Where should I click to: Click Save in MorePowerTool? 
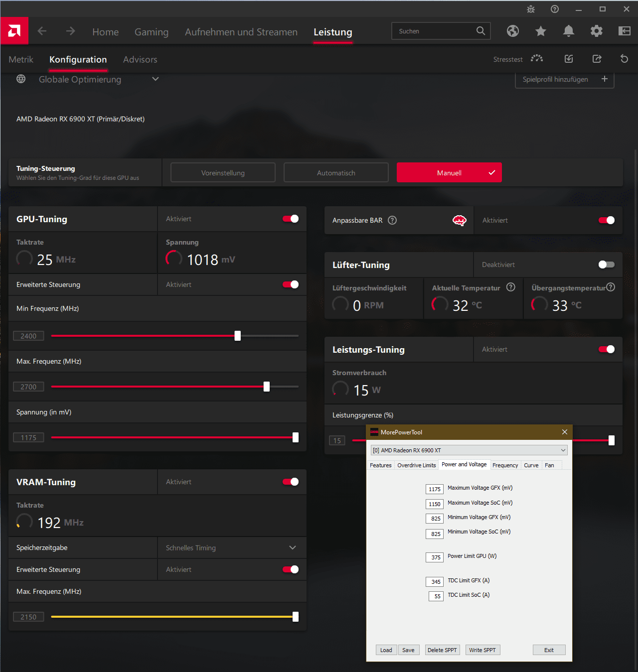click(x=409, y=650)
